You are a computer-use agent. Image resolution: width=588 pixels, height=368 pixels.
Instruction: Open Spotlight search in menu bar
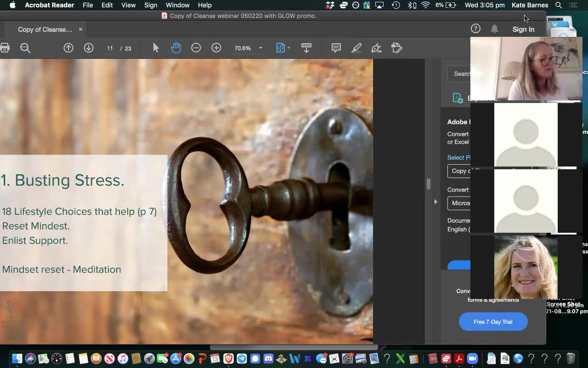pos(559,5)
